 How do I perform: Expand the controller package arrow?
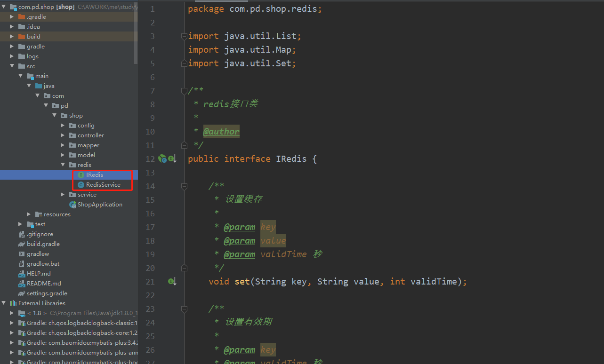click(63, 135)
